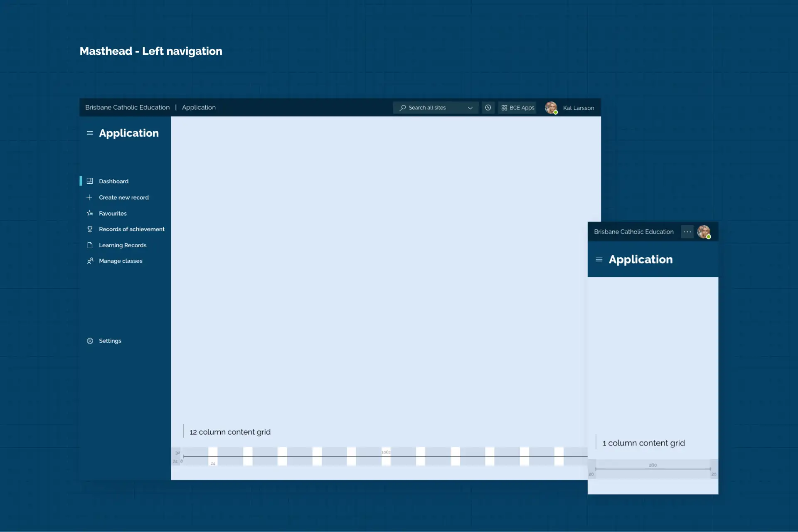Open the BCE Apps launcher icon

tap(503, 107)
